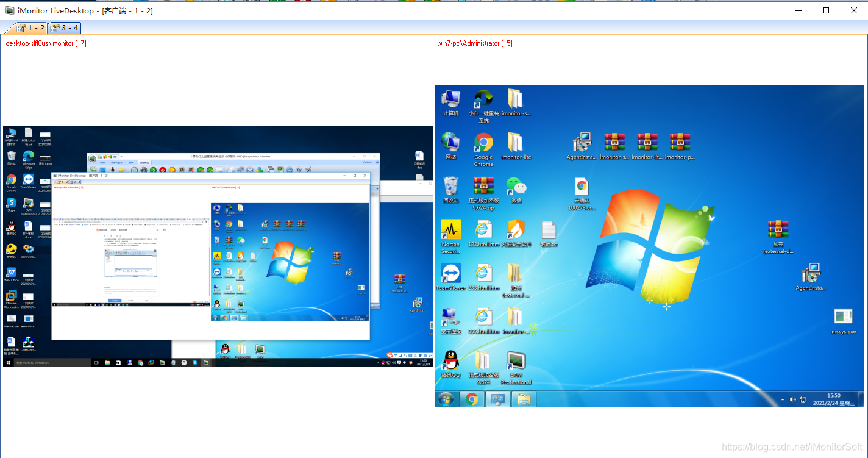Launch TeamViewer shortcut on win7-pc desktop
This screenshot has width=868, height=458.
pyautogui.click(x=451, y=277)
